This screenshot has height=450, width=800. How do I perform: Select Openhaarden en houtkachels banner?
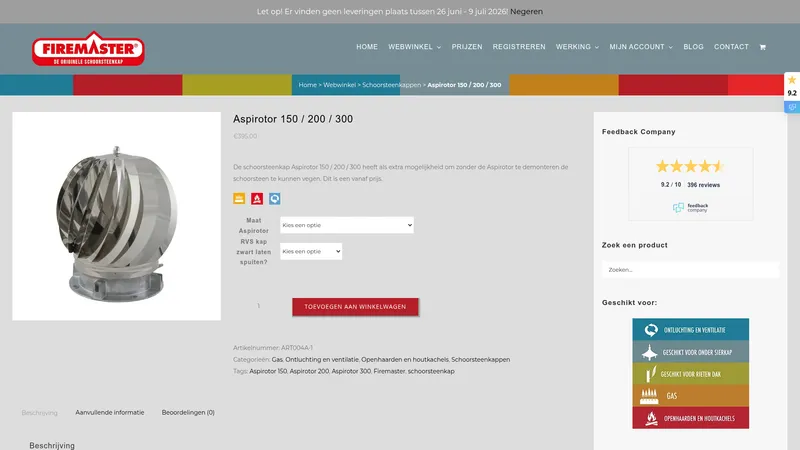tap(690, 418)
